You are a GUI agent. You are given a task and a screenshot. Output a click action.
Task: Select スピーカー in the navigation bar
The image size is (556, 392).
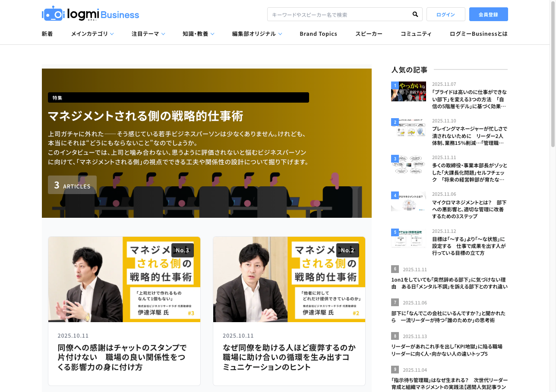(x=369, y=34)
